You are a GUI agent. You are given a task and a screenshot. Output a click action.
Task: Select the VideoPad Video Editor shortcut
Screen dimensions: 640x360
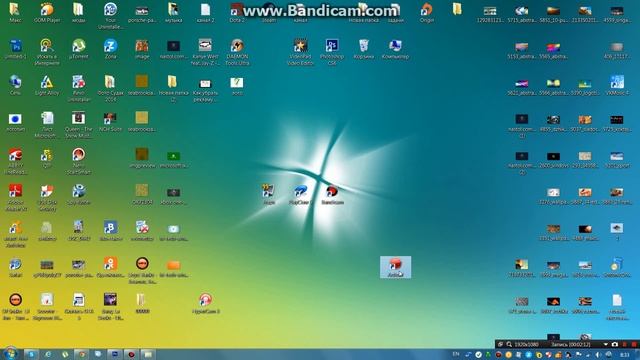[x=300, y=52]
